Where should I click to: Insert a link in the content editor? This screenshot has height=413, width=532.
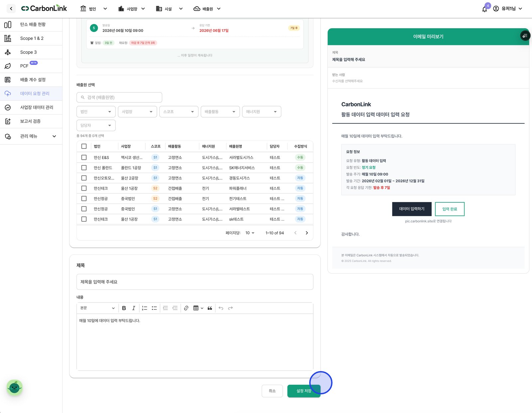(186, 308)
